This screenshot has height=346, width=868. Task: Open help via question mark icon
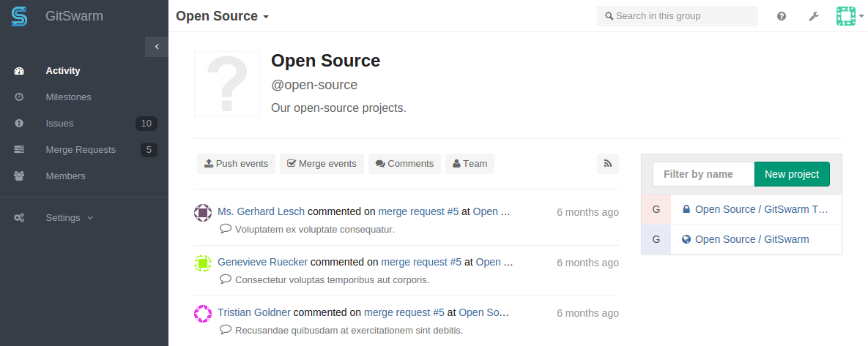click(x=782, y=16)
